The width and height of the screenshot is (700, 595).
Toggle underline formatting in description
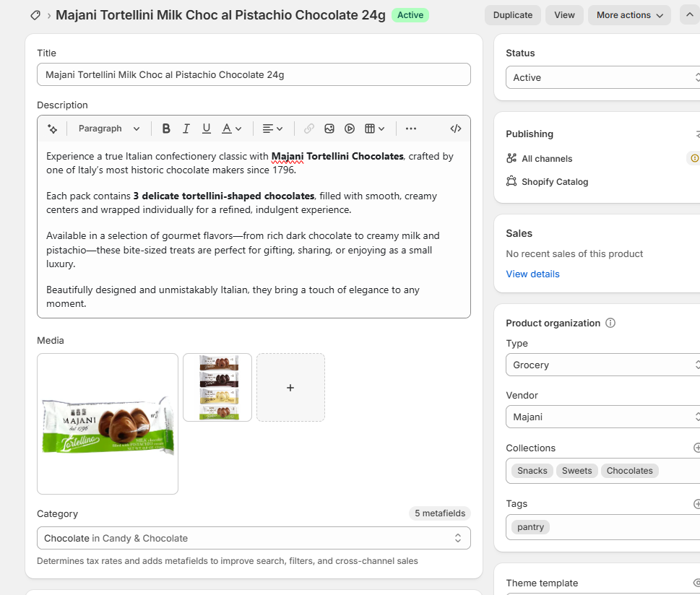tap(207, 129)
